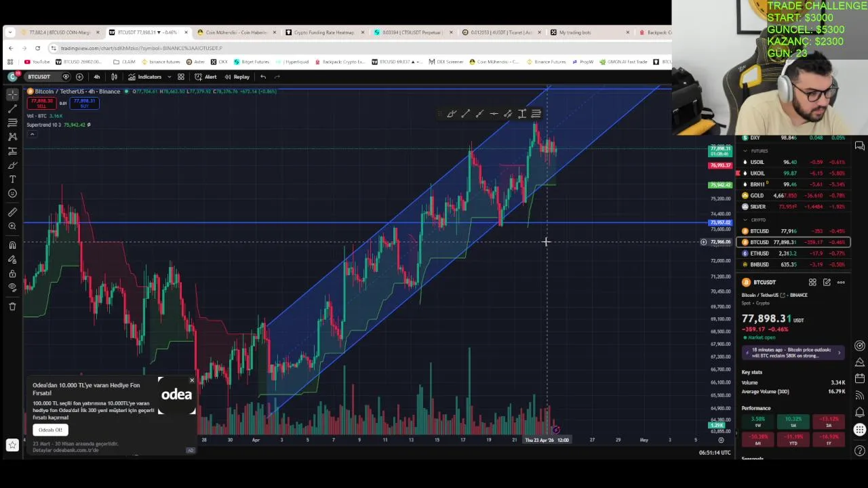Click the red SELL price button

click(x=42, y=103)
